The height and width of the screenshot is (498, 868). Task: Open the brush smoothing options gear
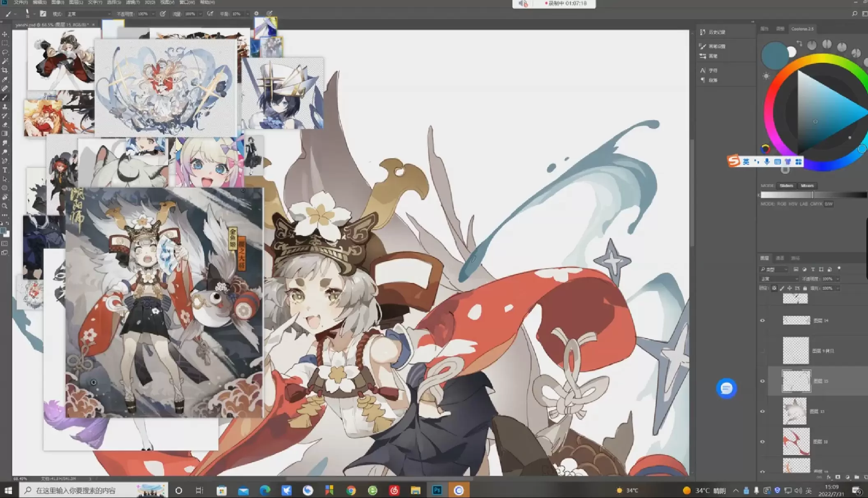256,14
